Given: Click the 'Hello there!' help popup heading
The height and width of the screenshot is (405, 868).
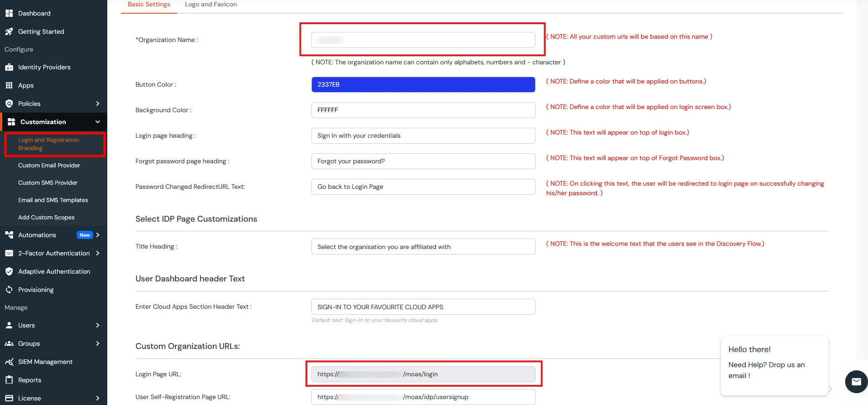Looking at the screenshot, I should pyautogui.click(x=749, y=349).
